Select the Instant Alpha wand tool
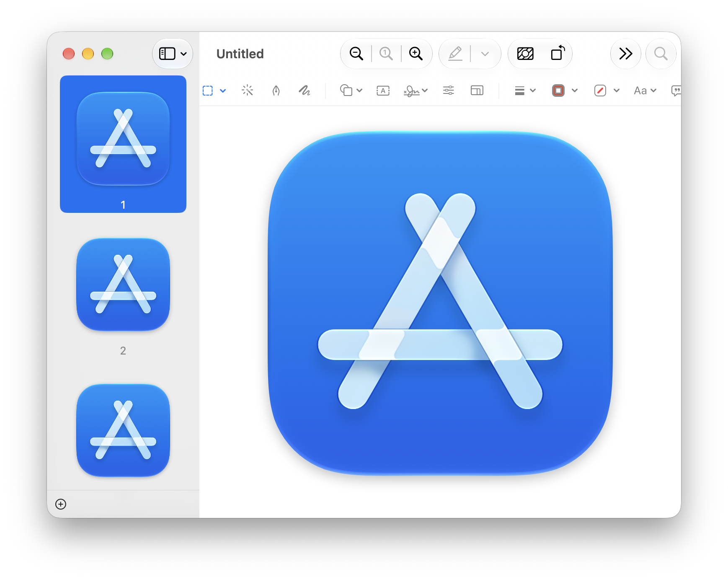This screenshot has width=728, height=580. pyautogui.click(x=248, y=90)
